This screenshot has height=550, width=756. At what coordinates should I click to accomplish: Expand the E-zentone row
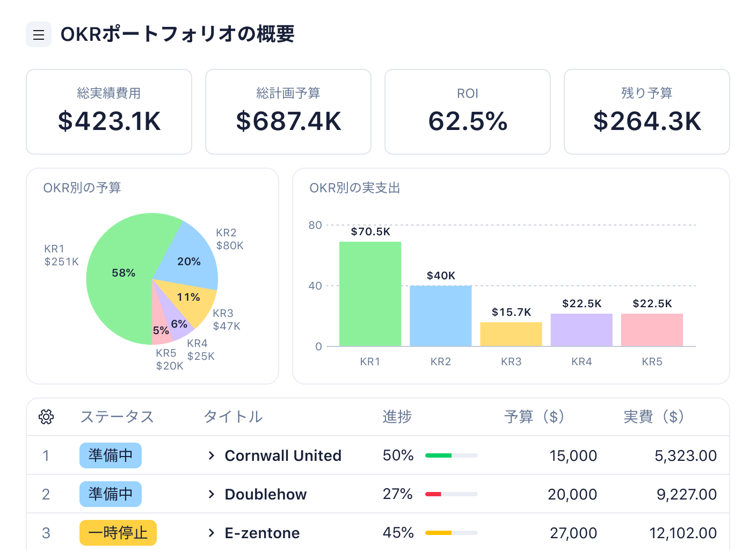point(210,533)
